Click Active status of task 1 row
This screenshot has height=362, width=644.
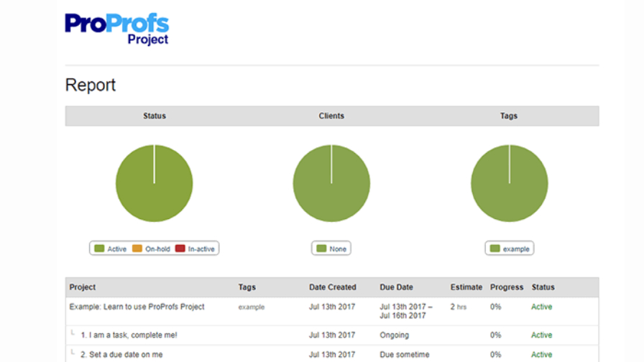(x=542, y=335)
